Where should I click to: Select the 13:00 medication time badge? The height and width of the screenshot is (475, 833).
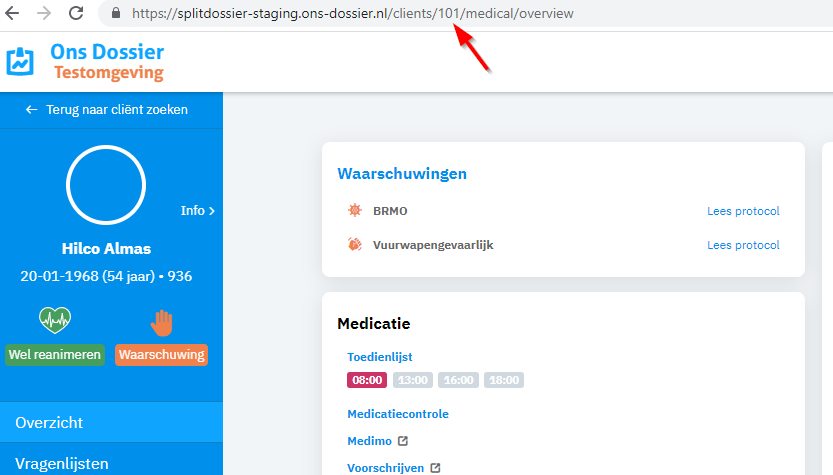coord(413,380)
